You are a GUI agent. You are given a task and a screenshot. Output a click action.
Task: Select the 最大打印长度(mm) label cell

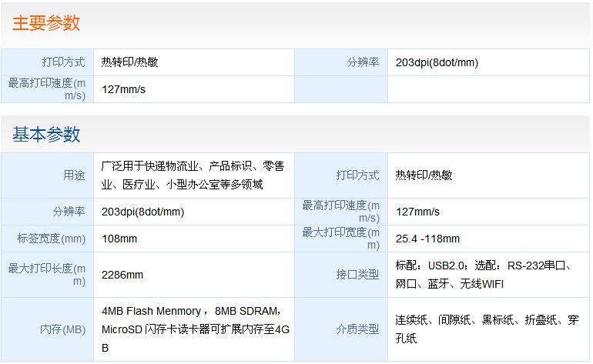point(47,275)
